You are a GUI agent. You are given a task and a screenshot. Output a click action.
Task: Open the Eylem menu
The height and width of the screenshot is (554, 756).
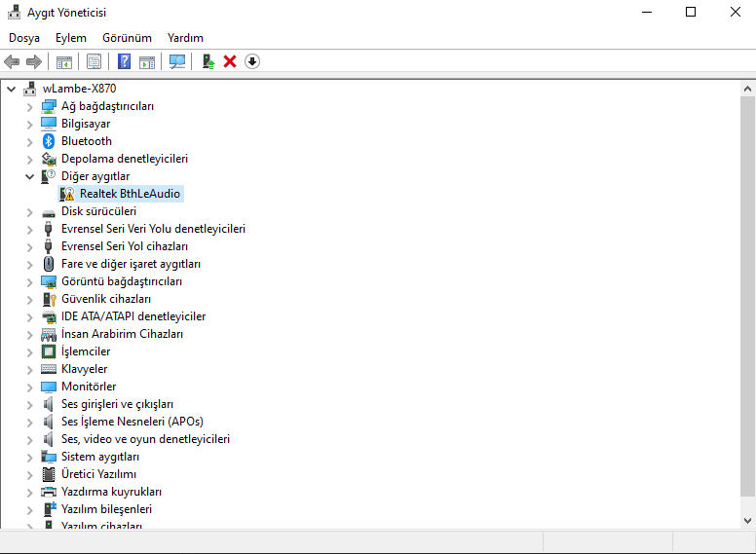pos(71,38)
